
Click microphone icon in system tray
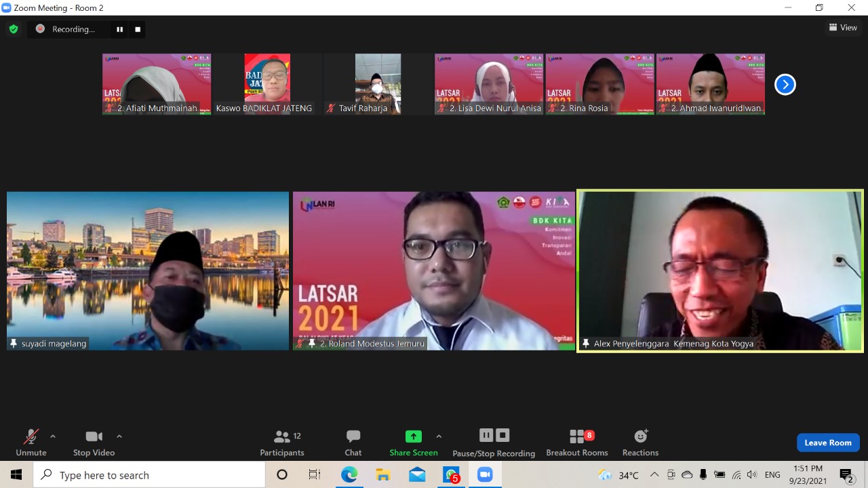[x=703, y=475]
